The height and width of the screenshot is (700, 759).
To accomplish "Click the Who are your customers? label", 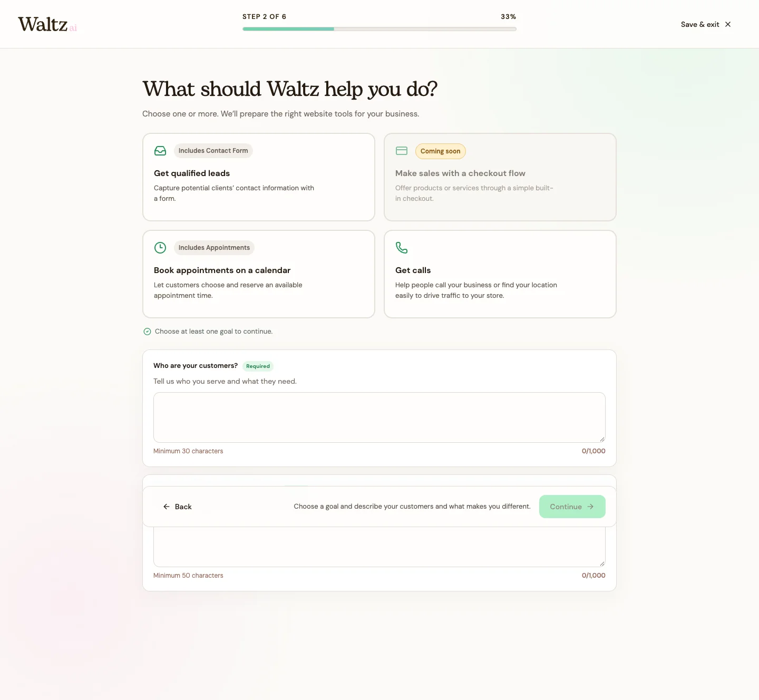I will click(196, 366).
